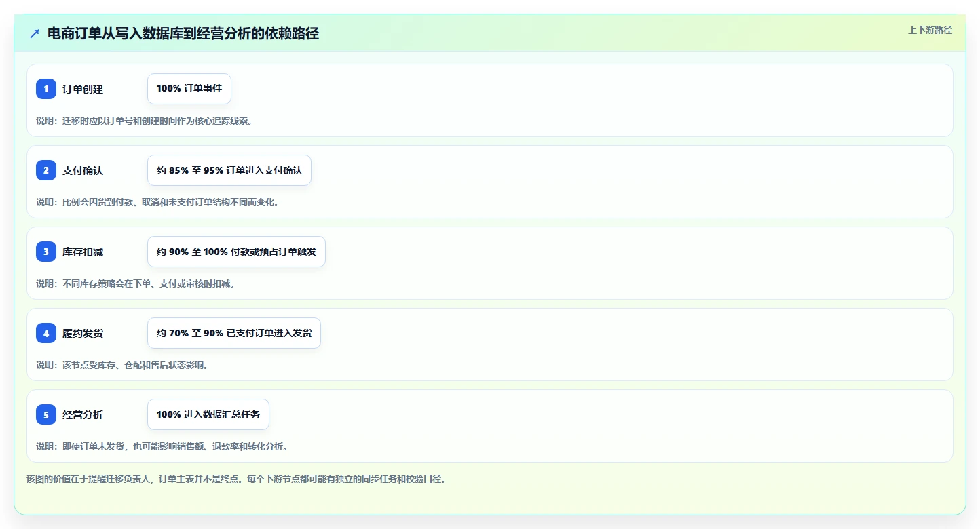Click the step 3 number badge
The height and width of the screenshot is (529, 980).
tap(46, 252)
